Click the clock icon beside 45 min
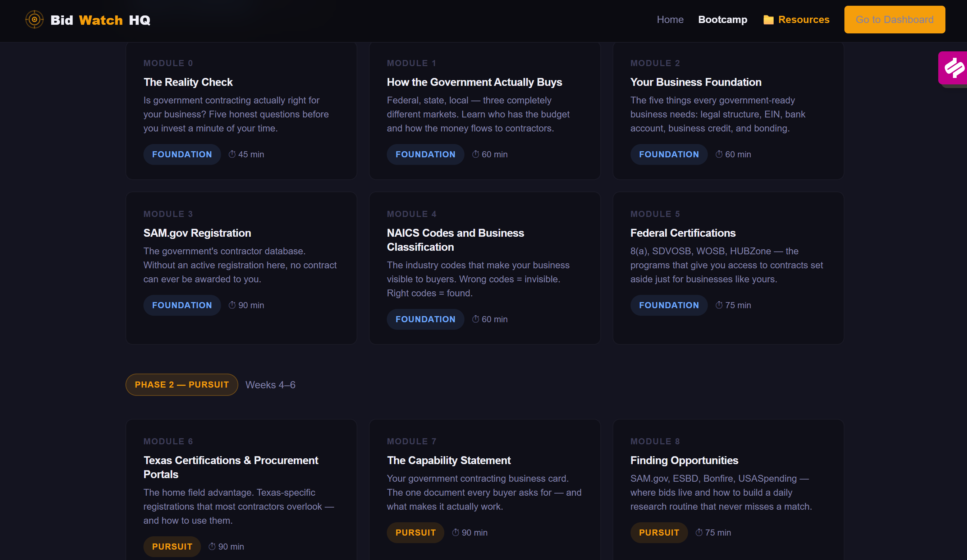Screen dimensions: 967x560 (x=232, y=154)
